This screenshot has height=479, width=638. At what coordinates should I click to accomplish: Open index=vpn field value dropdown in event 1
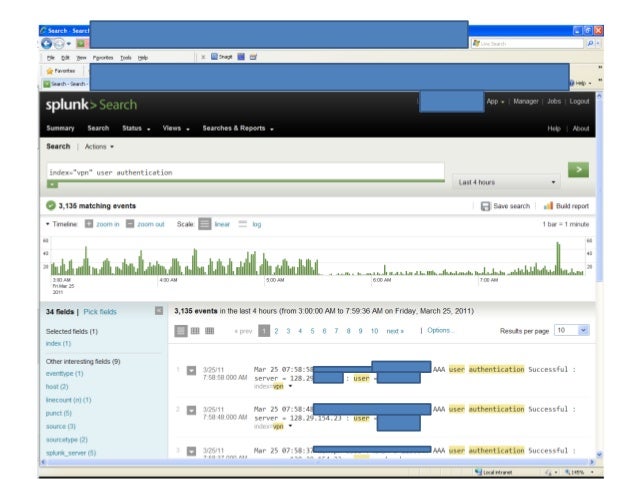coord(290,386)
